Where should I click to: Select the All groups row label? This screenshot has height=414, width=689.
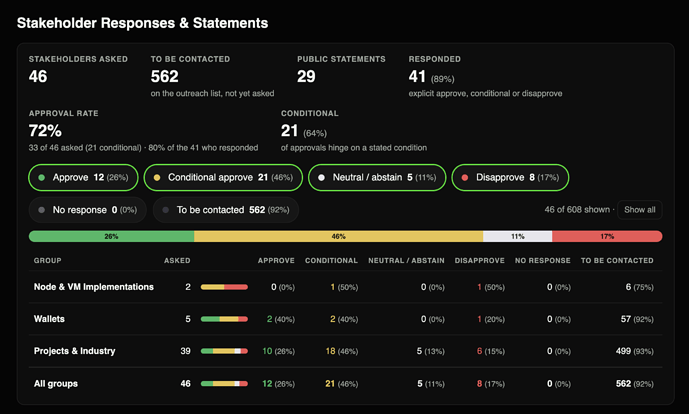tap(56, 384)
